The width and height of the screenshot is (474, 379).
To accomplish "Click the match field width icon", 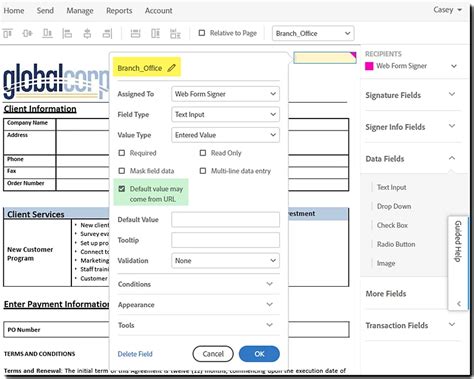I will coord(135,34).
